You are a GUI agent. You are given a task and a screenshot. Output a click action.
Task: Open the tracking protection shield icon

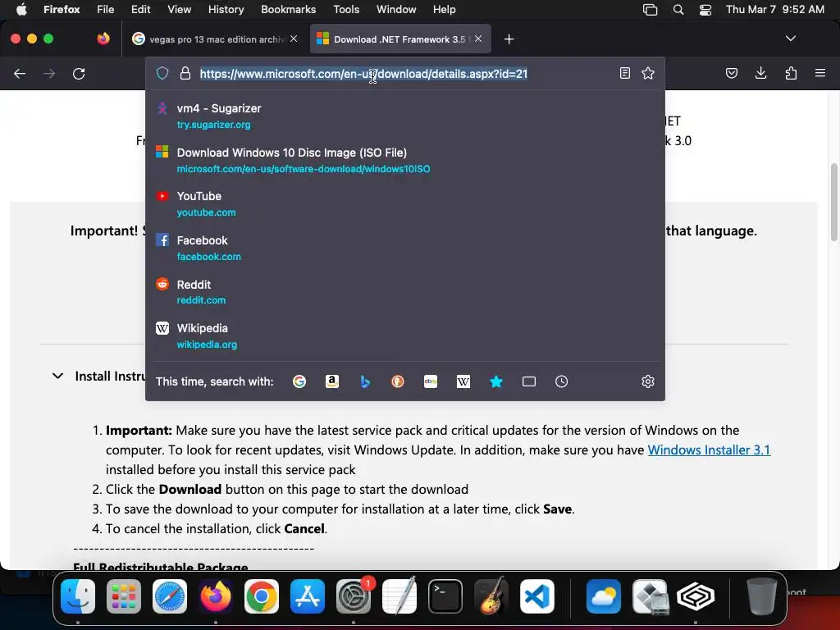click(162, 73)
